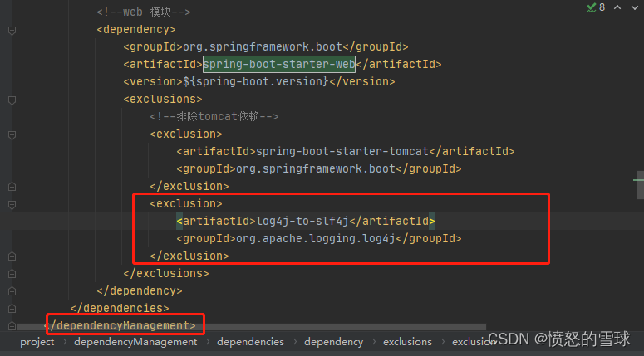Viewport: 644px width, 356px height.
Task: Click fold marker beside </dependencyManagement> tag
Action: tap(12, 325)
